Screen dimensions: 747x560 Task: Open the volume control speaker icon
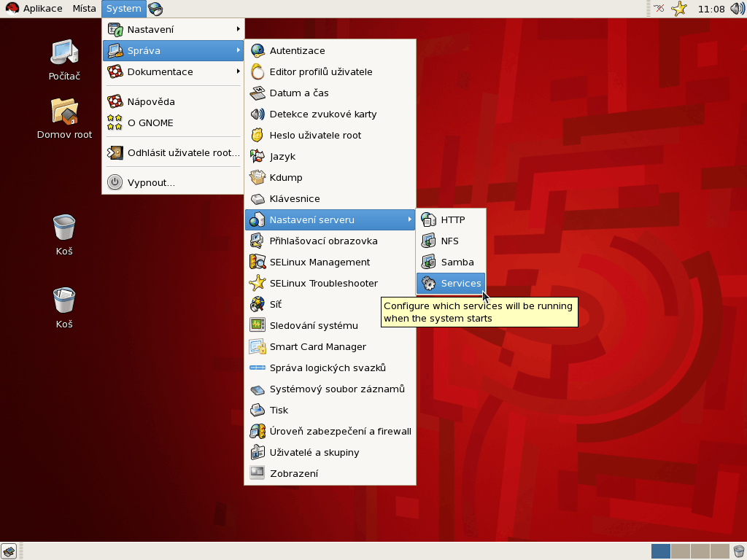[737, 9]
